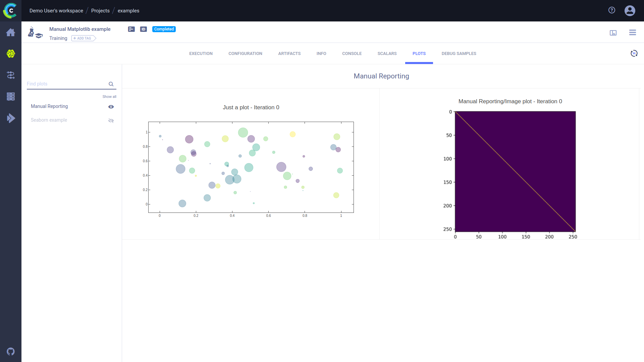The height and width of the screenshot is (362, 644).
Task: Toggle the details panel view icon
Action: coord(613,33)
